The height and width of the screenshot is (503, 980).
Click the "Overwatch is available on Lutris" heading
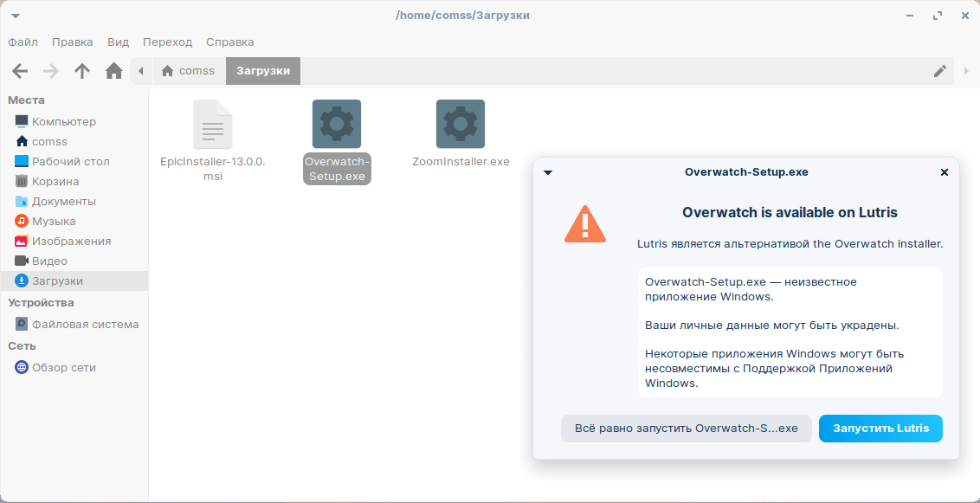coord(790,212)
